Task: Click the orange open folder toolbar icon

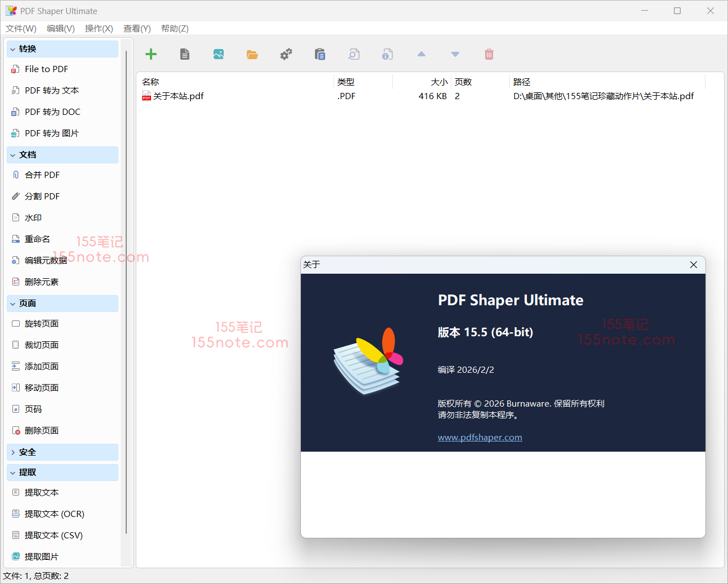Action: pyautogui.click(x=252, y=54)
